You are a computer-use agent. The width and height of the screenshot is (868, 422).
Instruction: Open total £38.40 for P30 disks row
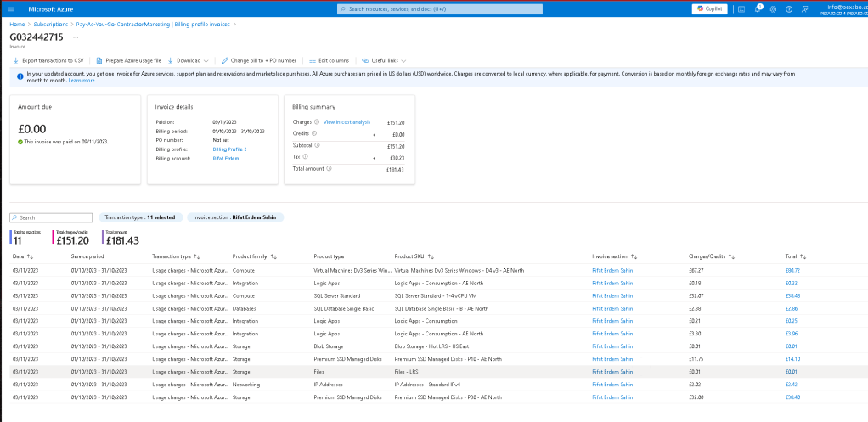pyautogui.click(x=792, y=397)
